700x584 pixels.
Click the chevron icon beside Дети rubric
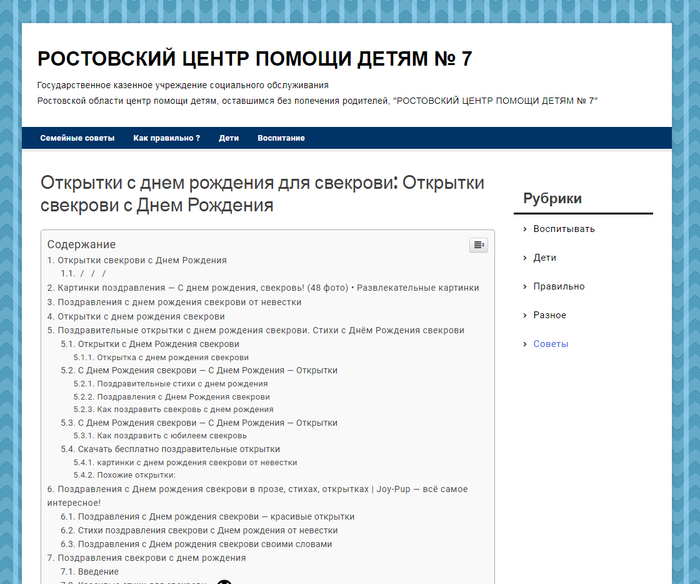coord(524,258)
